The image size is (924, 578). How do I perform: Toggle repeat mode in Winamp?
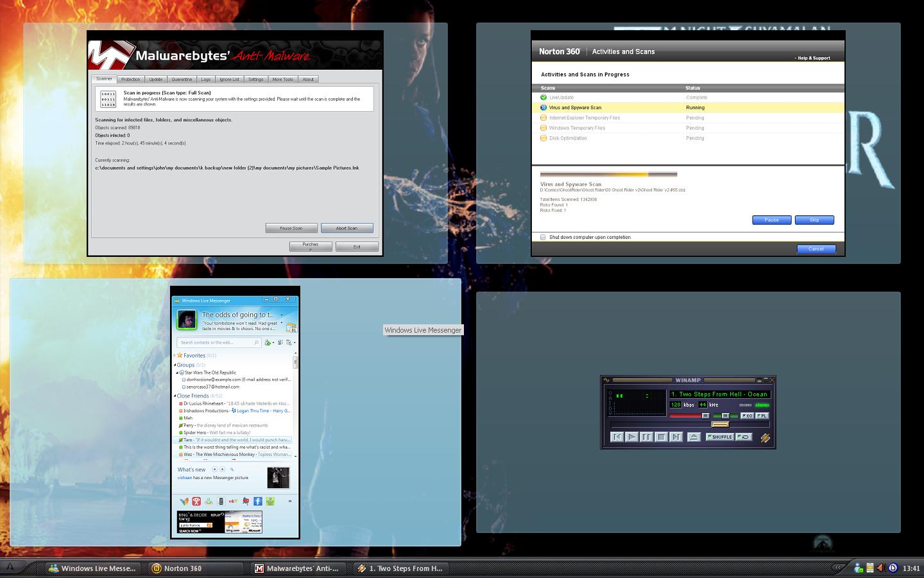pos(744,437)
